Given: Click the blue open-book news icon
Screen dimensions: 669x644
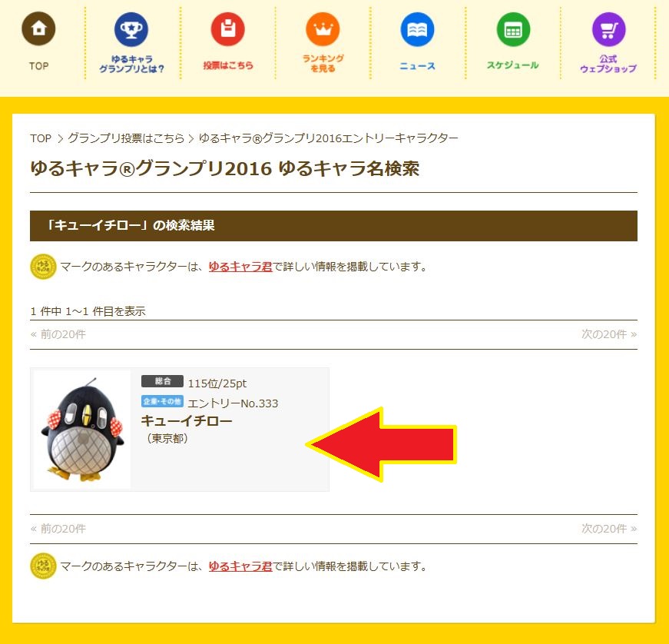Looking at the screenshot, I should pos(417,29).
